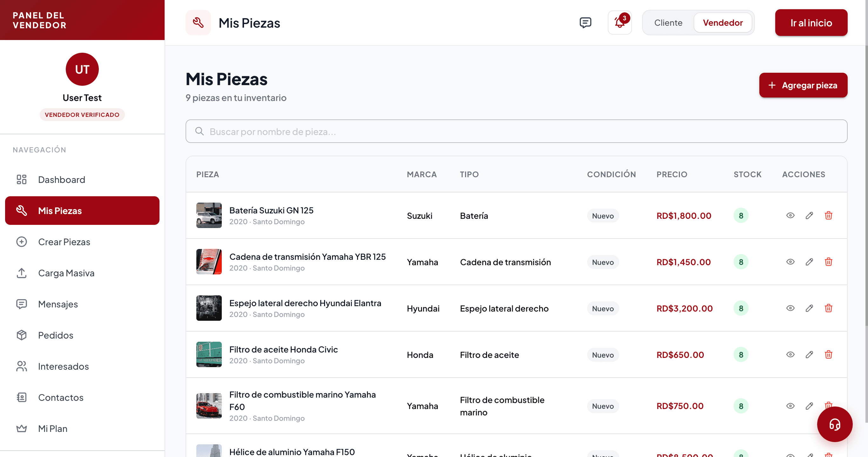This screenshot has height=457, width=868.
Task: Click the price RD$1,450.00
Action: point(683,262)
